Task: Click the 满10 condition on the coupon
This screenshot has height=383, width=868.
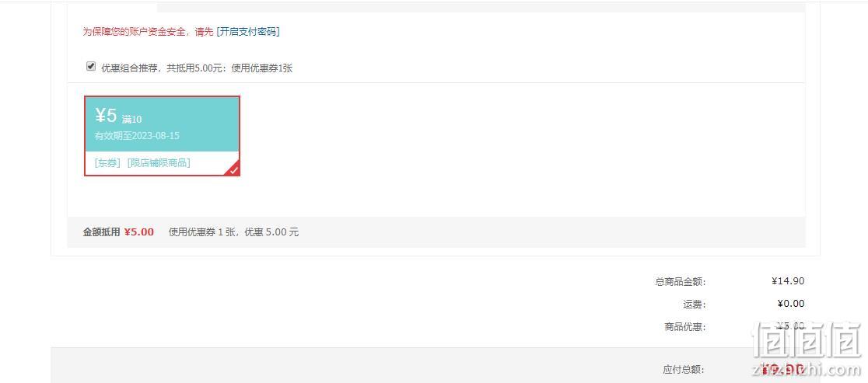Action: tap(131, 120)
